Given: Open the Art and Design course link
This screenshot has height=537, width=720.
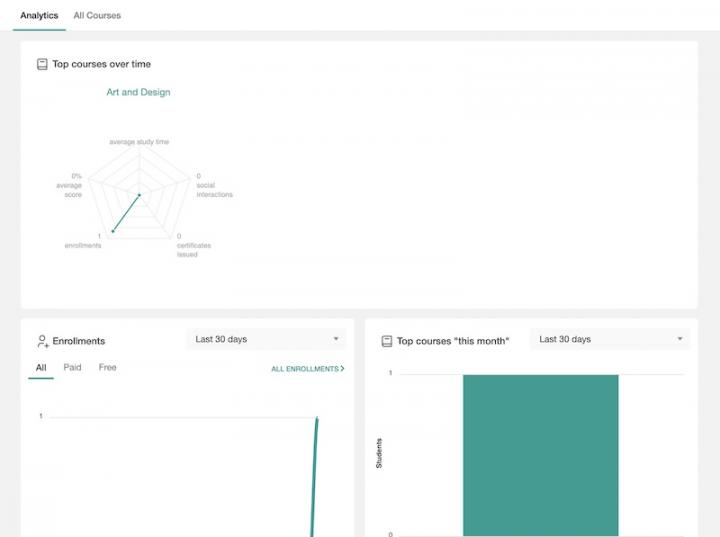Looking at the screenshot, I should pos(138,92).
